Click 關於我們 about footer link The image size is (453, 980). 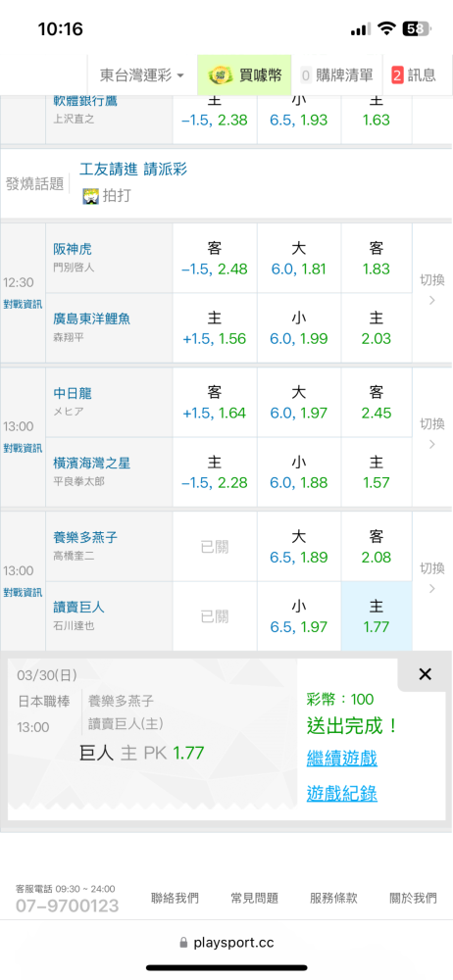413,899
